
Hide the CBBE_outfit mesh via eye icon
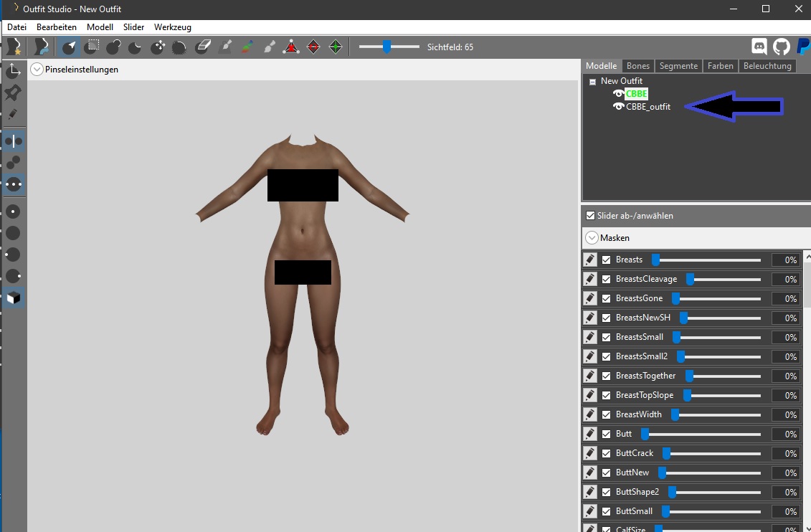coord(618,107)
